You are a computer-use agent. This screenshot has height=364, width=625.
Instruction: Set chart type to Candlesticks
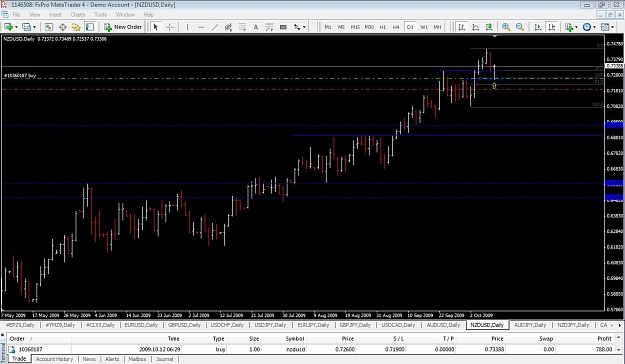pyautogui.click(x=489, y=27)
